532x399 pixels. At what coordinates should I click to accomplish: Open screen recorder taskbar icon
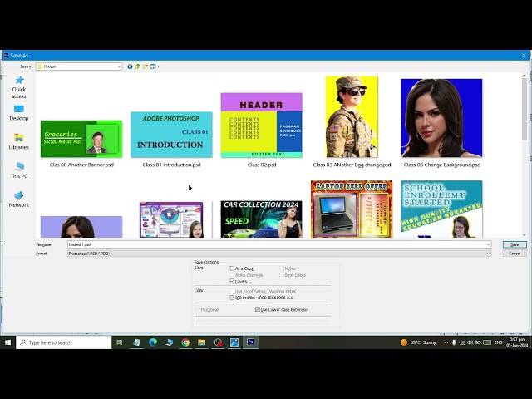218,342
